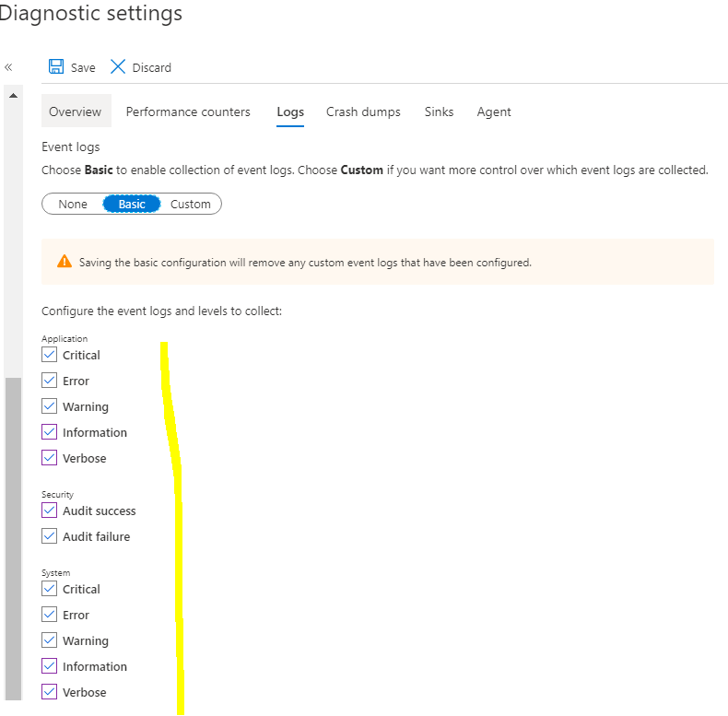Viewport: 728px width, 716px height.
Task: Click the Save button label
Action: (x=83, y=68)
